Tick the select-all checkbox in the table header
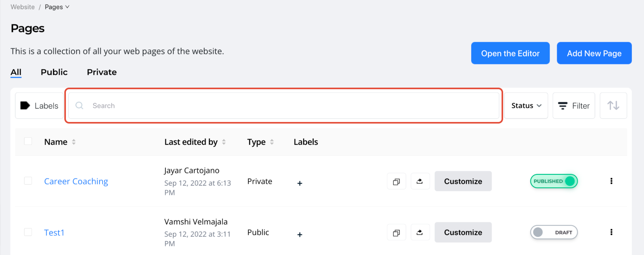The image size is (644, 255). click(28, 141)
